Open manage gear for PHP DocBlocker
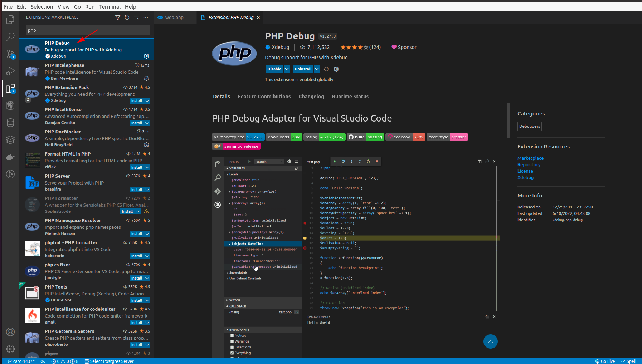This screenshot has height=364, width=642. tap(146, 145)
